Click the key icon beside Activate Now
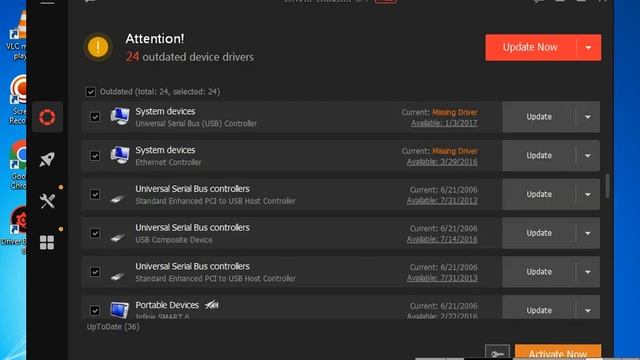 497,353
